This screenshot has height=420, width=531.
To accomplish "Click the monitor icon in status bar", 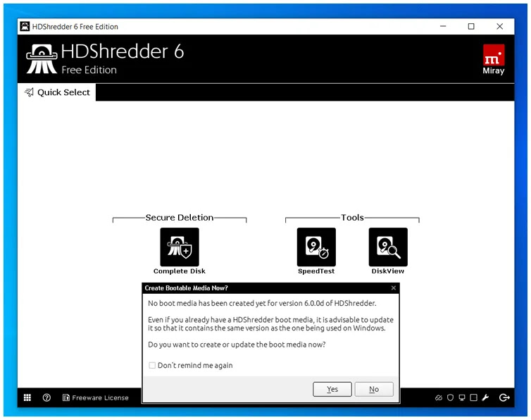I will click(x=462, y=397).
